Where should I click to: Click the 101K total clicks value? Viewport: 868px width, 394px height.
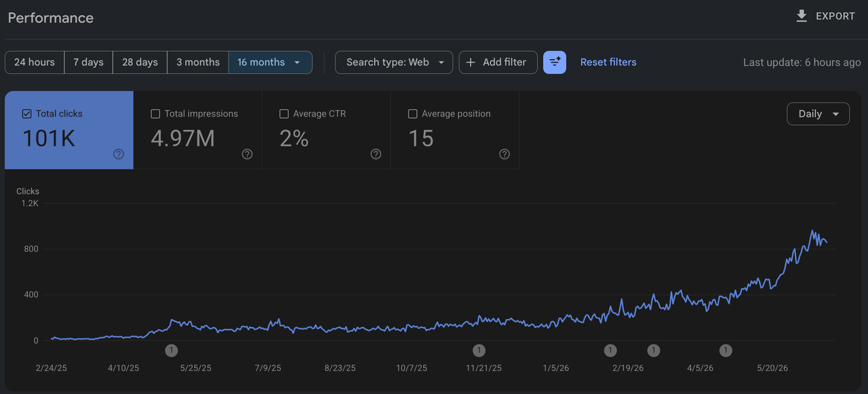49,138
